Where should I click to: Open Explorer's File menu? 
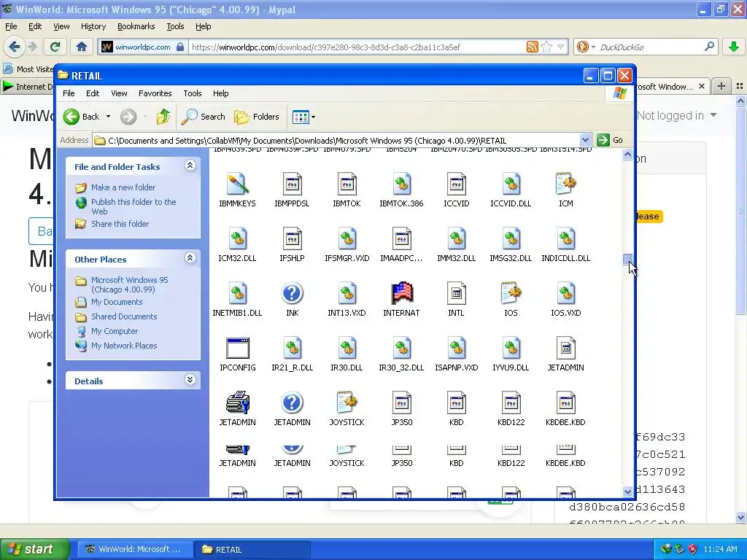point(69,93)
